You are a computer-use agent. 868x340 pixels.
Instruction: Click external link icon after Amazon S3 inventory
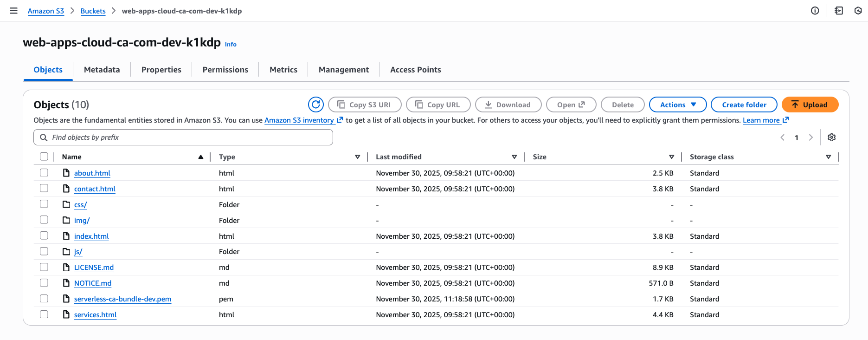(x=340, y=120)
